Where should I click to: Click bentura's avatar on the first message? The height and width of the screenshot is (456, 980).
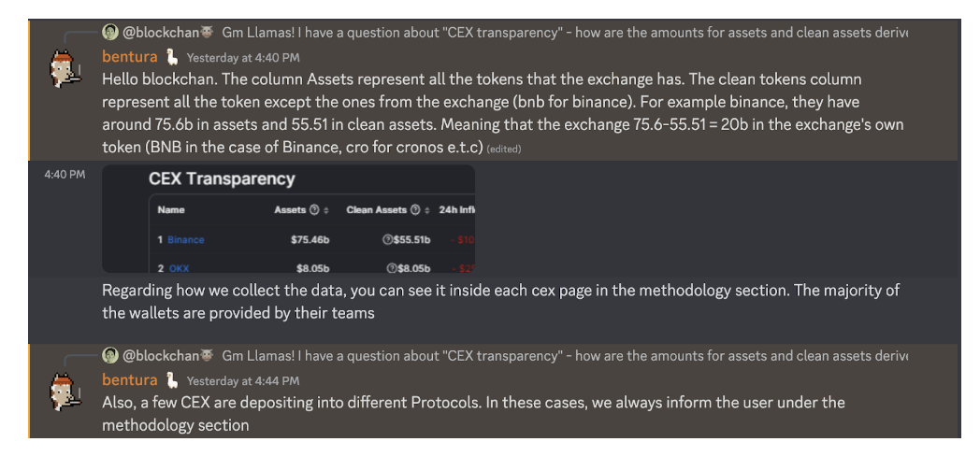[x=65, y=67]
